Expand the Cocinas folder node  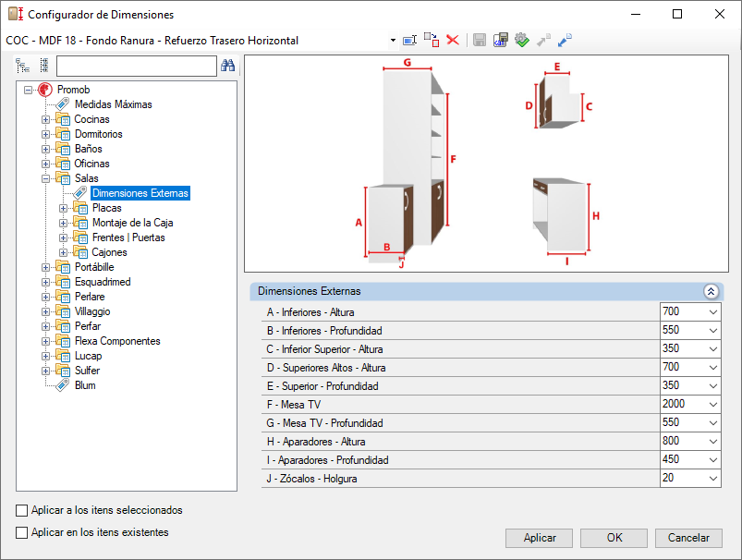click(x=45, y=120)
